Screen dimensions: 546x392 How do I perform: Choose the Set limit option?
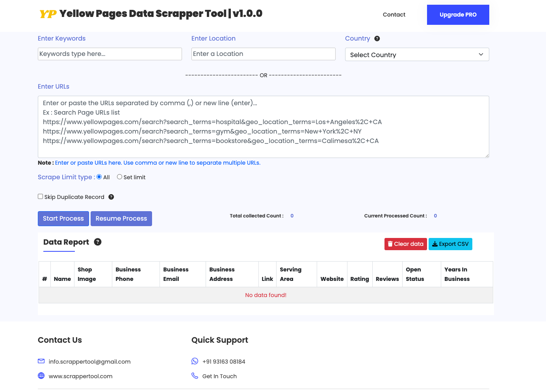click(x=119, y=176)
